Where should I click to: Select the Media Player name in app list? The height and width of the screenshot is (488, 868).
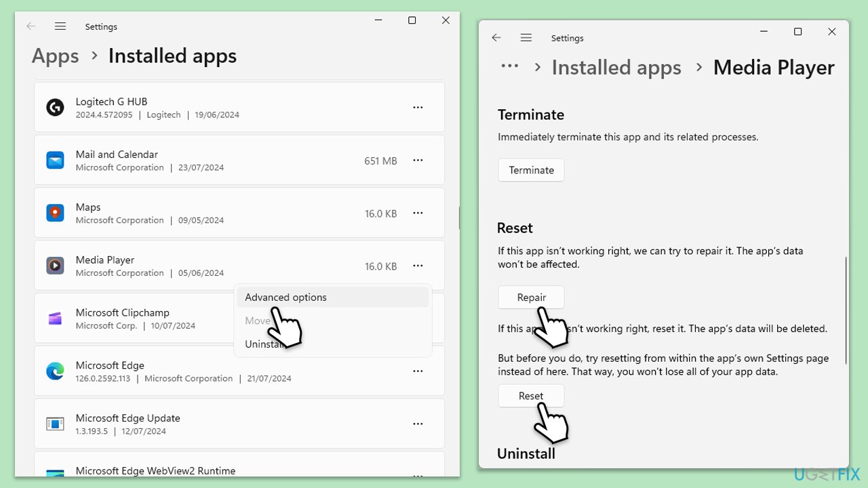[105, 260]
